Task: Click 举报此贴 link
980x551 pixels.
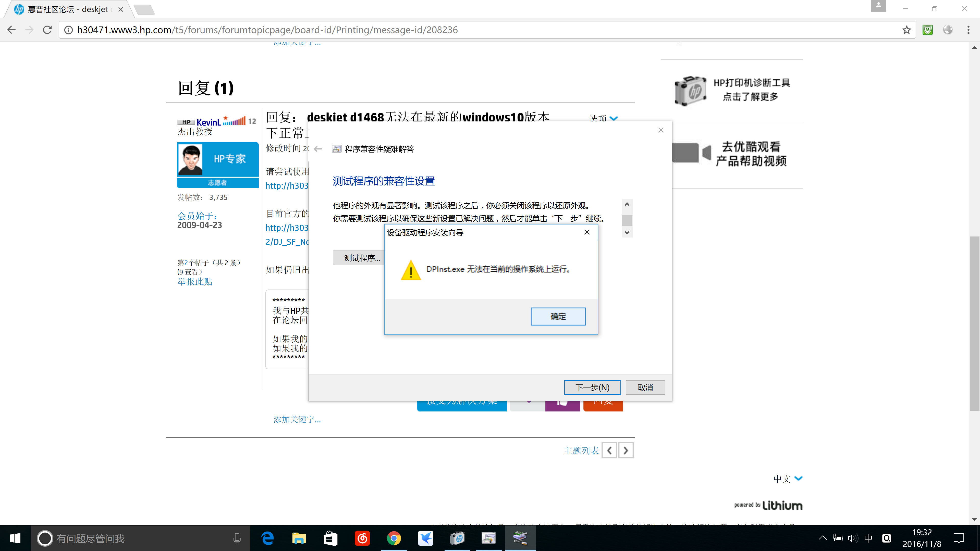Action: pos(195,281)
